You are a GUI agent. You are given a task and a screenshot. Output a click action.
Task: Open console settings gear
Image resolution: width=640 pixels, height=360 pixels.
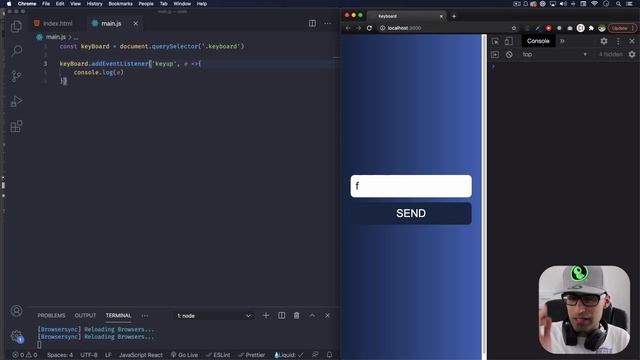tap(632, 54)
